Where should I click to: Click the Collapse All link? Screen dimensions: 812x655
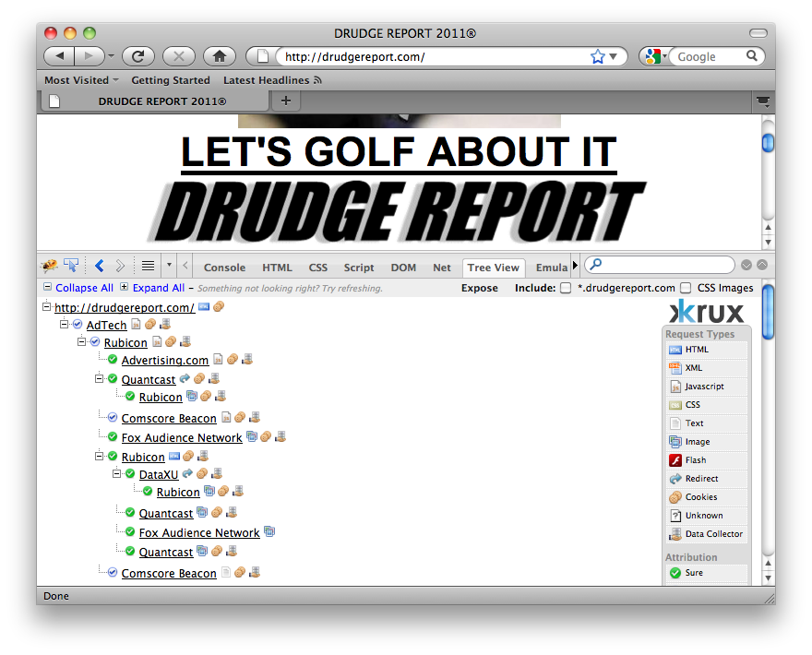84,288
